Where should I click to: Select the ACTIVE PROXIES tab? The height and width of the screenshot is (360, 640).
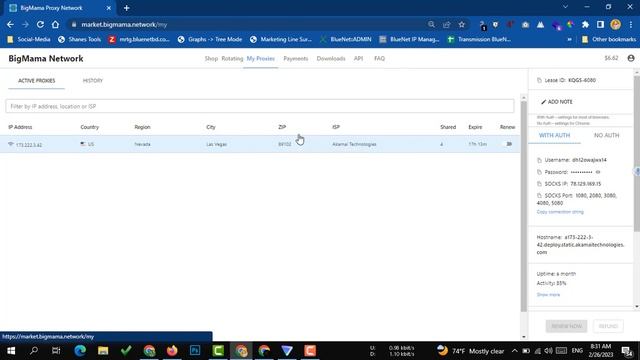pyautogui.click(x=36, y=80)
